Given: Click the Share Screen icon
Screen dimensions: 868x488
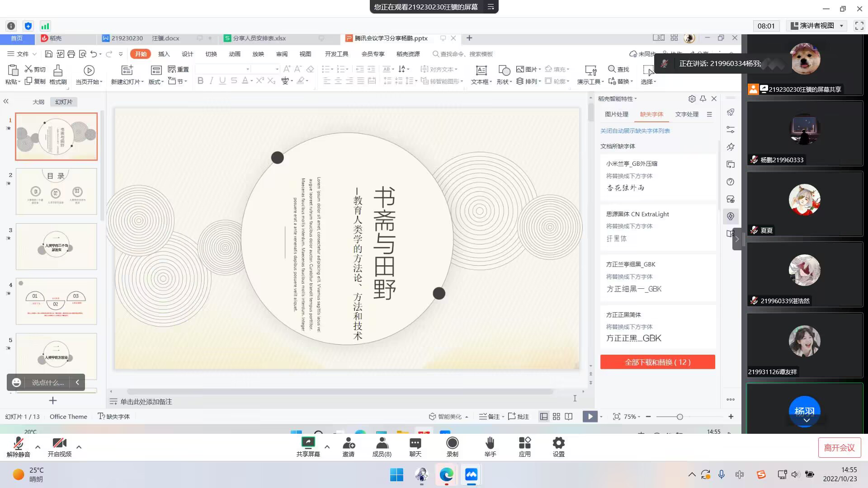Looking at the screenshot, I should [x=308, y=444].
